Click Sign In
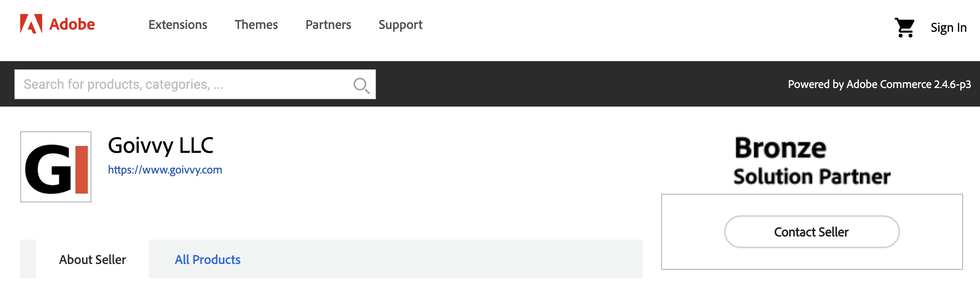 (949, 28)
